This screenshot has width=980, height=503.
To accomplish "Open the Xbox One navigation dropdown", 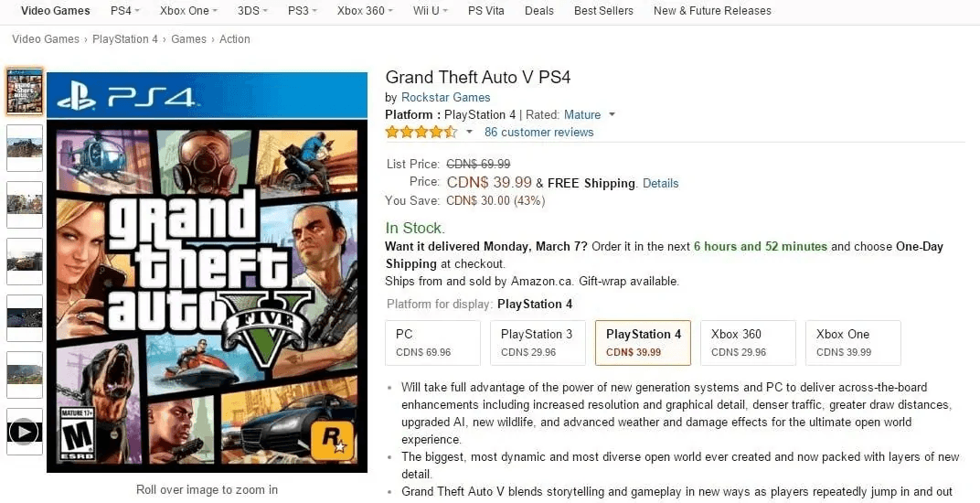I will click(188, 11).
